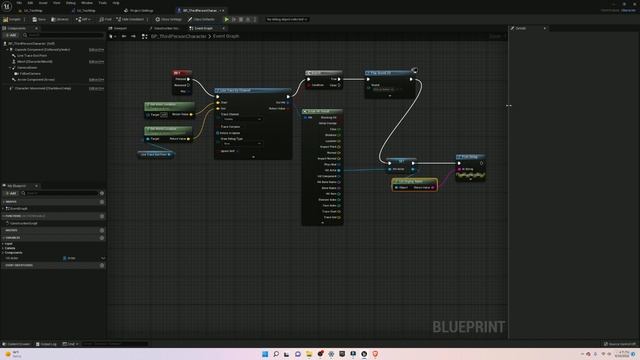Select the Break Hit Result node header
Viewport: 640px width, 360px height.
pyautogui.click(x=322, y=111)
